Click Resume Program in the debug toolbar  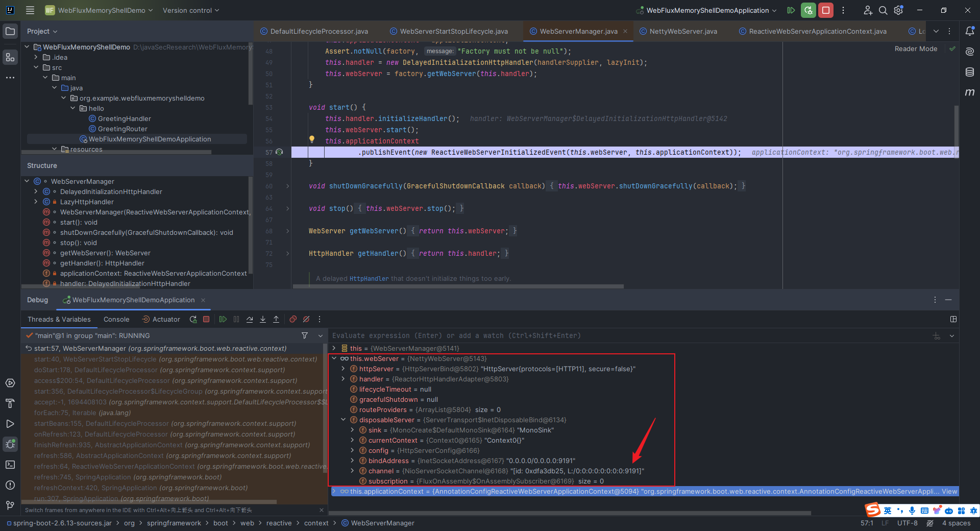click(x=223, y=319)
